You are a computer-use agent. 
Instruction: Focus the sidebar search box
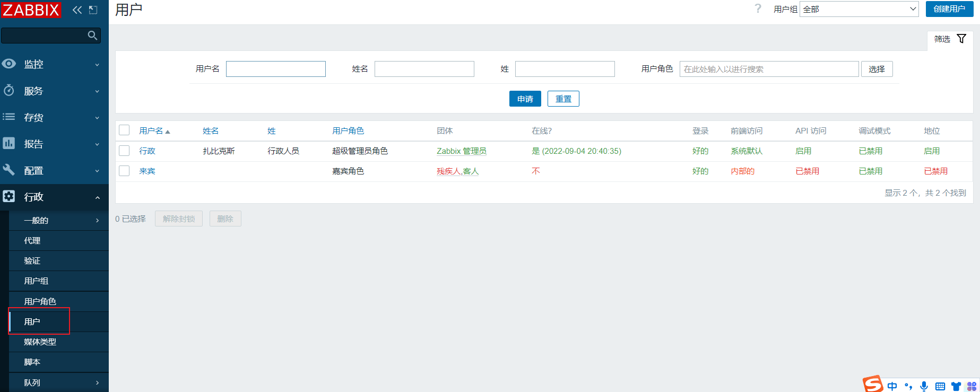(51, 36)
